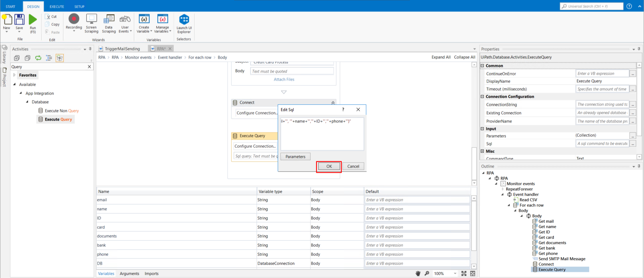Switch to the EXECUTE ribbon tab

[57, 6]
